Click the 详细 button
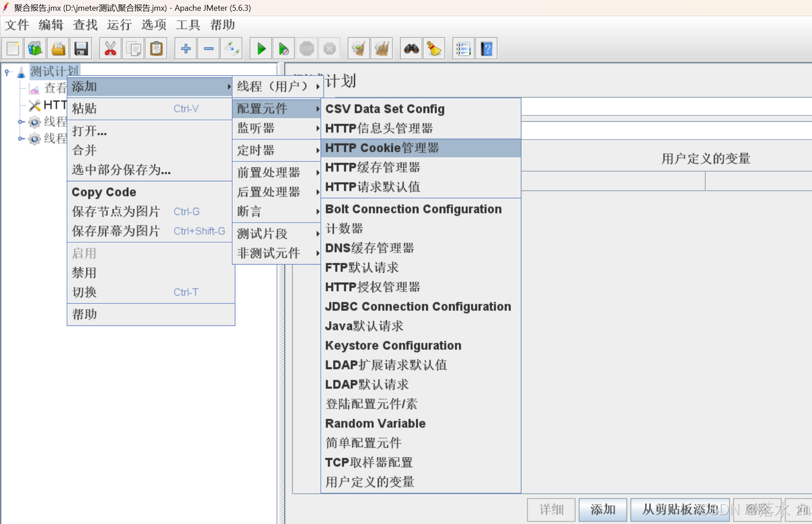 (551, 510)
